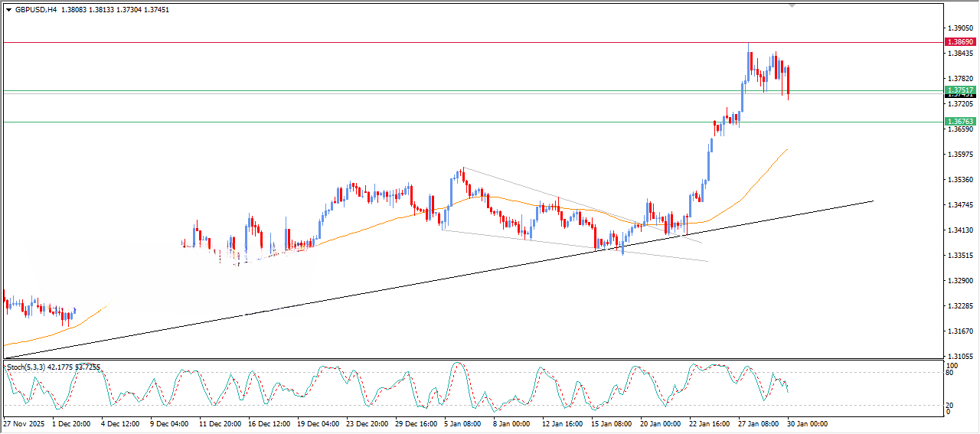Click the 27 Nov 2025 date label
The height and width of the screenshot is (434, 980).
pyautogui.click(x=24, y=423)
